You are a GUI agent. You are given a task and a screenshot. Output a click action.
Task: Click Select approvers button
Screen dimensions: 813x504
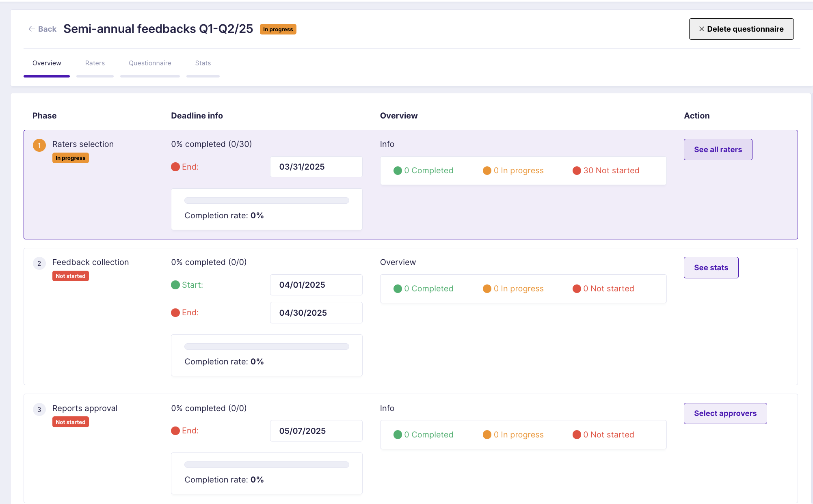tap(725, 413)
